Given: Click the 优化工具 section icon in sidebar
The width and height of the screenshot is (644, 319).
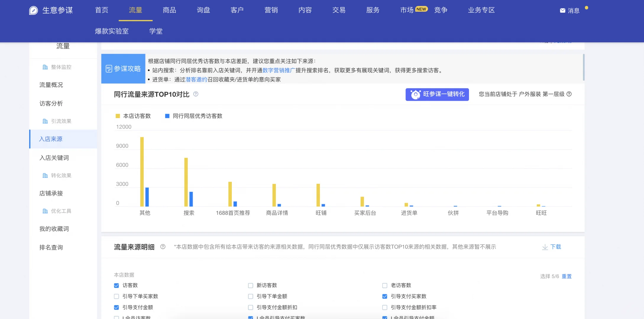Looking at the screenshot, I should pos(45,211).
